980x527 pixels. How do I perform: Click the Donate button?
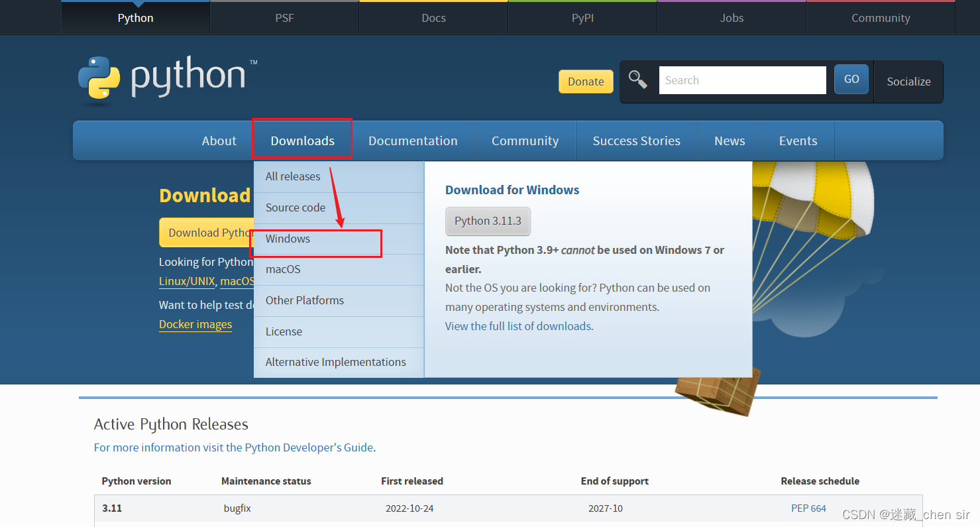click(x=586, y=82)
